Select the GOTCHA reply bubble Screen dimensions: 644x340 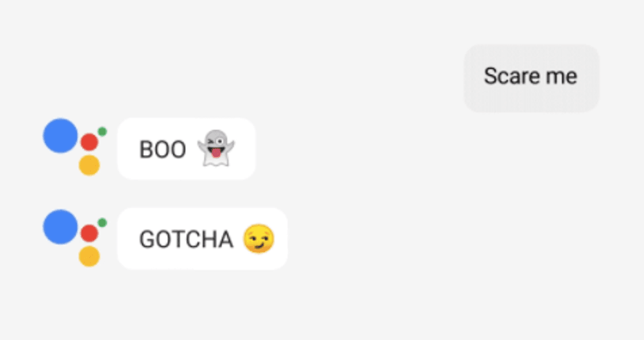(x=202, y=239)
